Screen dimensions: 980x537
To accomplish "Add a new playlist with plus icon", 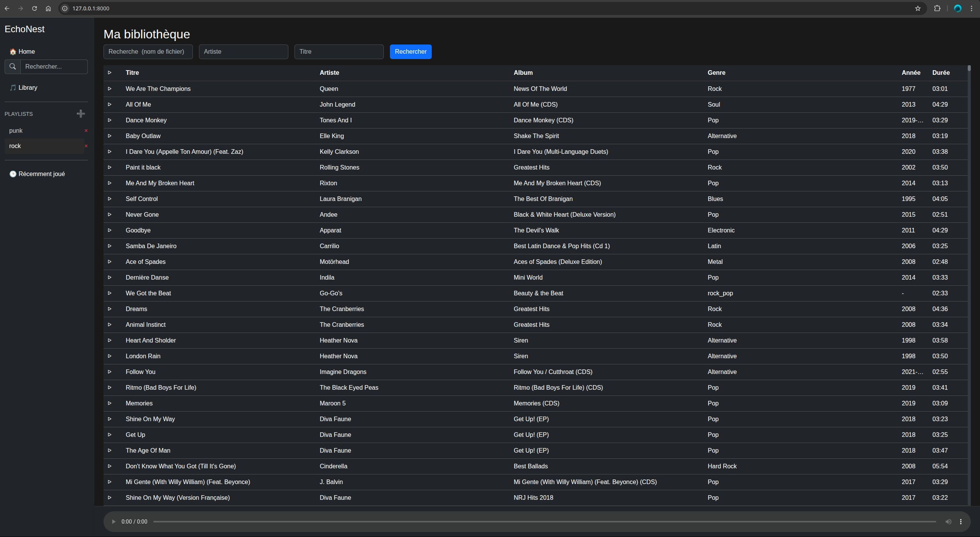I will [81, 114].
